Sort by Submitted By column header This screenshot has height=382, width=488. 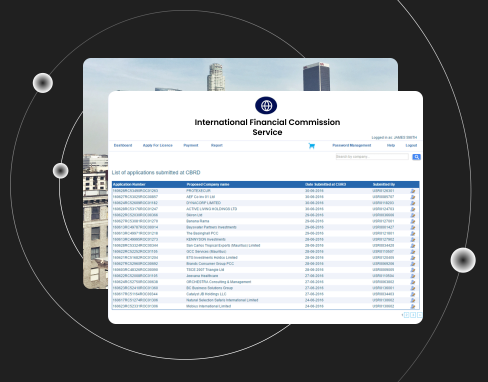pyautogui.click(x=384, y=184)
